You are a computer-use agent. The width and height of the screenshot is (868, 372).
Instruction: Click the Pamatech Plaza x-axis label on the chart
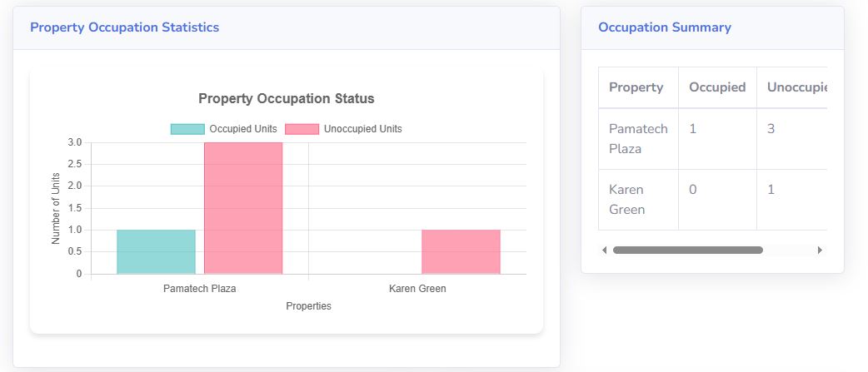coord(200,289)
